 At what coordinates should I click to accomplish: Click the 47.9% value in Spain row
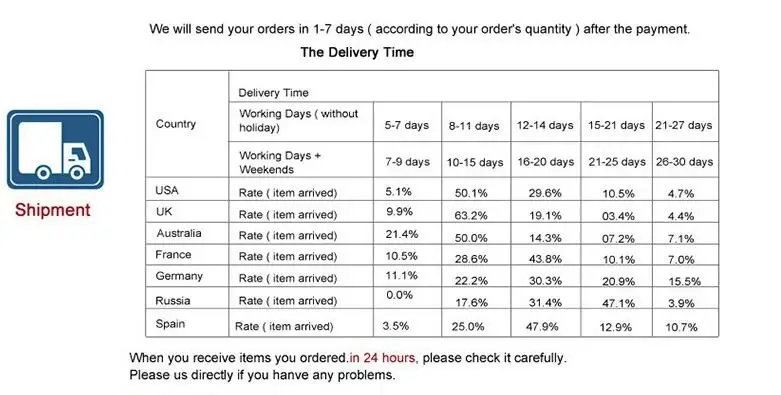click(542, 327)
